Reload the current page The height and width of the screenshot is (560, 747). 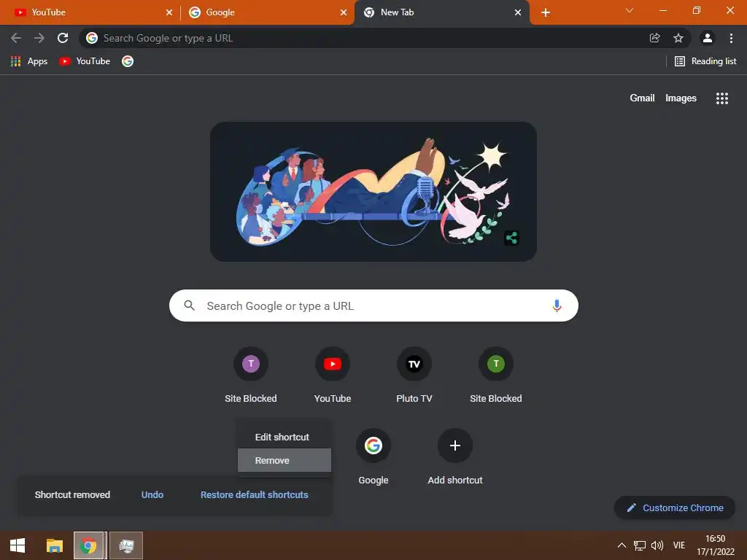tap(63, 38)
